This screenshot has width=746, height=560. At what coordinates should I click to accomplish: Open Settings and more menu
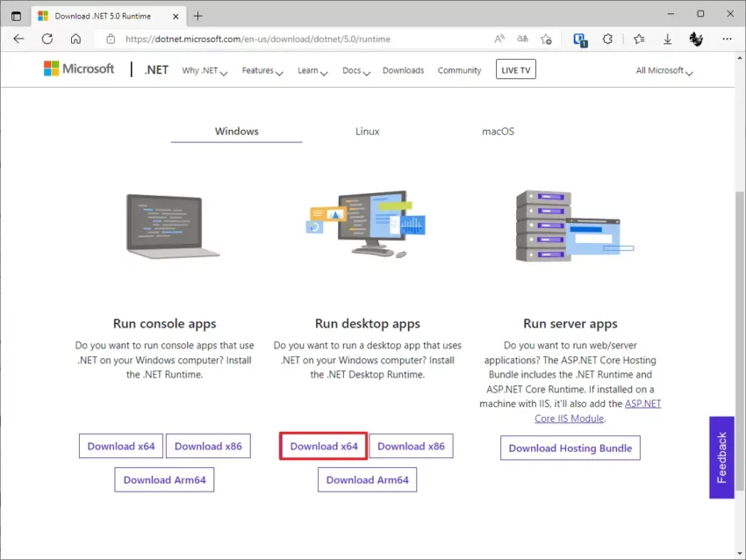(727, 39)
